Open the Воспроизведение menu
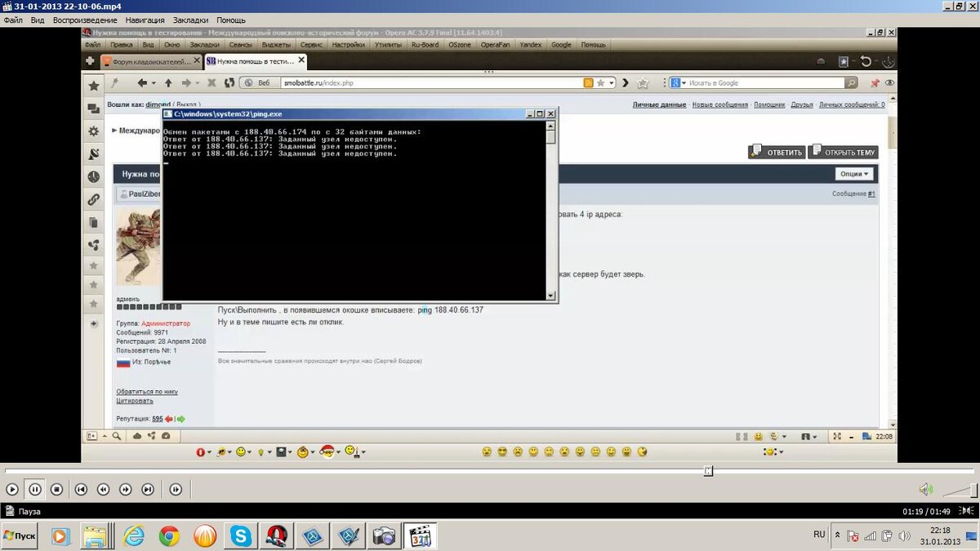The image size is (980, 551). pyautogui.click(x=85, y=20)
